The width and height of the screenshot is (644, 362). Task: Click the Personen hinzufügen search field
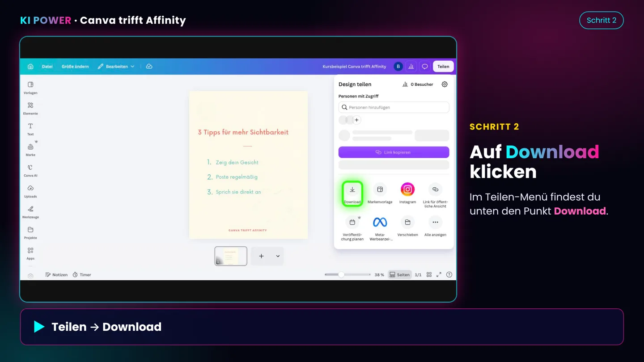click(x=394, y=107)
